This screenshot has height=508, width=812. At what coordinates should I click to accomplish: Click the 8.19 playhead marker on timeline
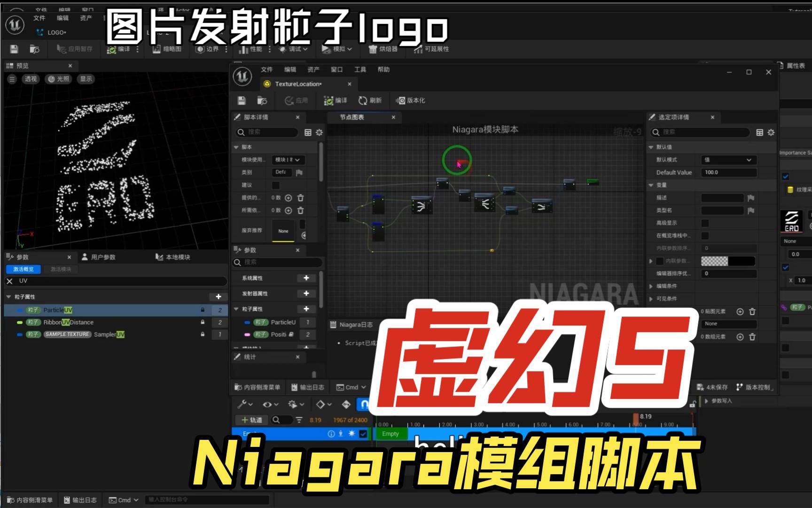point(636,419)
